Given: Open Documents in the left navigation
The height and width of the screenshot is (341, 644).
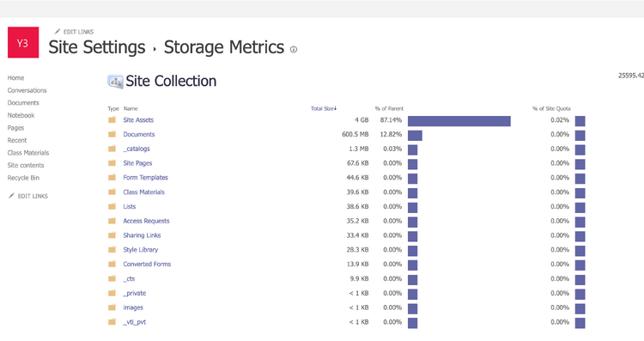Looking at the screenshot, I should click(23, 103).
